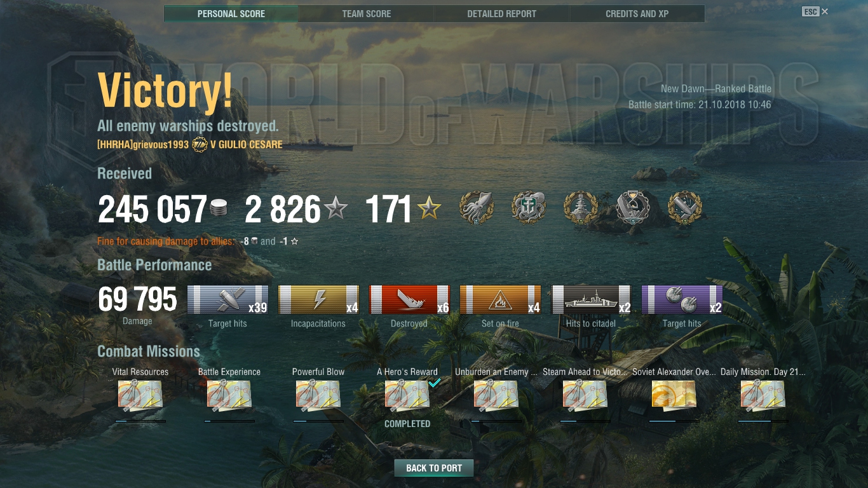The width and height of the screenshot is (868, 488).
Task: Click the Incapacitations x4 ribbon
Action: coord(318,300)
